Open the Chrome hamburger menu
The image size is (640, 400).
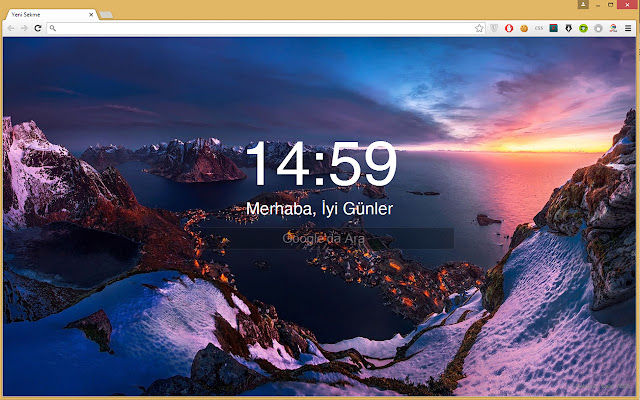[628, 28]
